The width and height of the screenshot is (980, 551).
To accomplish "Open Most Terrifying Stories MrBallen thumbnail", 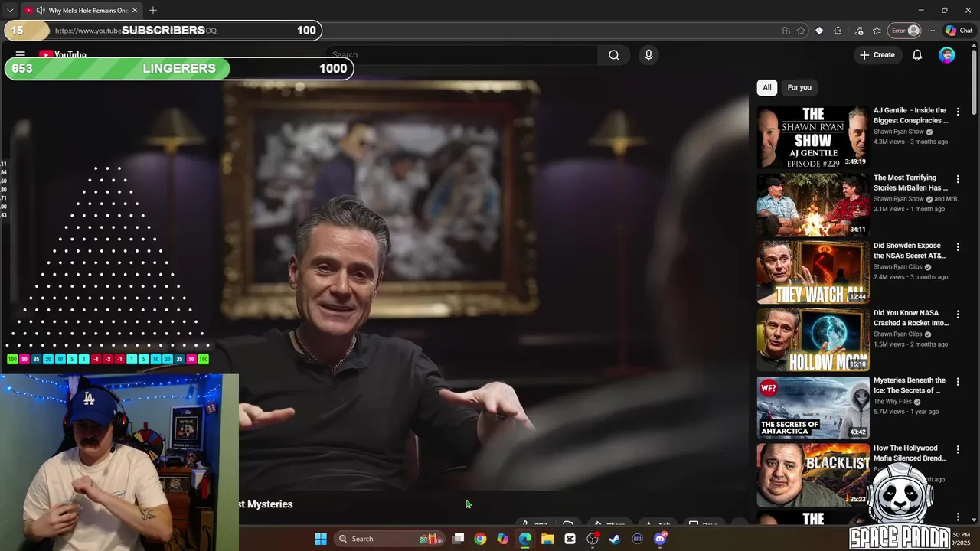I will (x=813, y=204).
